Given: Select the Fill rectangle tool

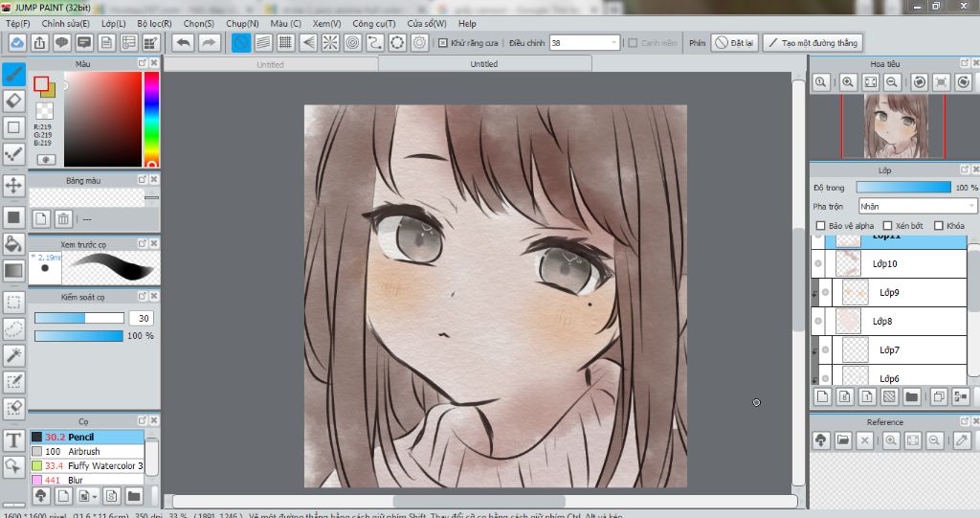Looking at the screenshot, I should (x=13, y=217).
